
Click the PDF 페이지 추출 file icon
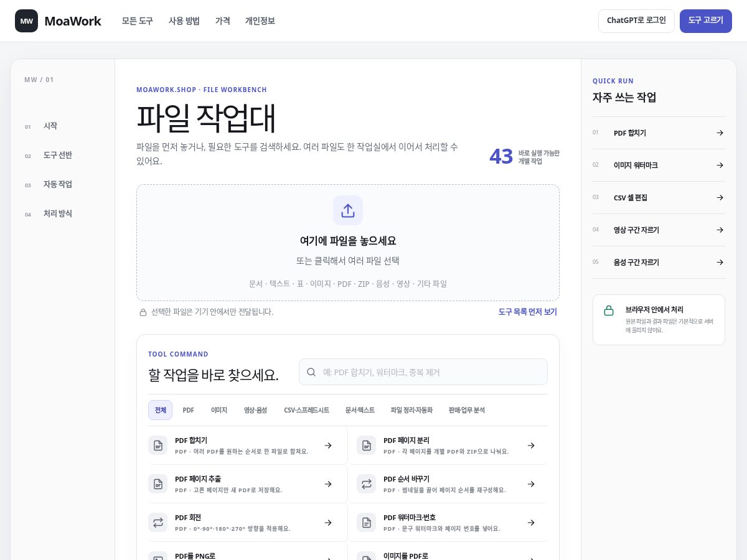click(x=158, y=484)
